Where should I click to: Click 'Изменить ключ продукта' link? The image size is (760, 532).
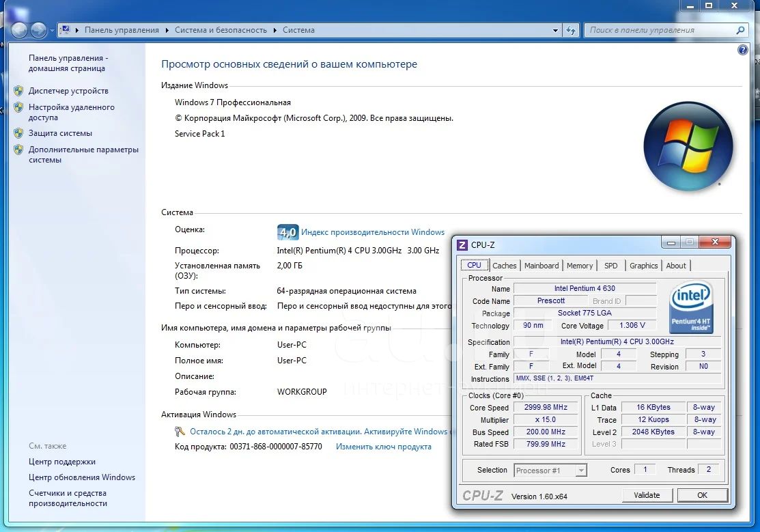(383, 447)
